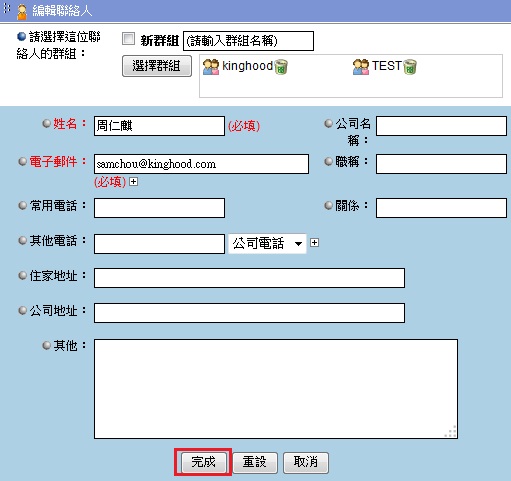This screenshot has height=481, width=511.
Task: Open the 公司電話 phone type dropdown
Action: (x=267, y=244)
